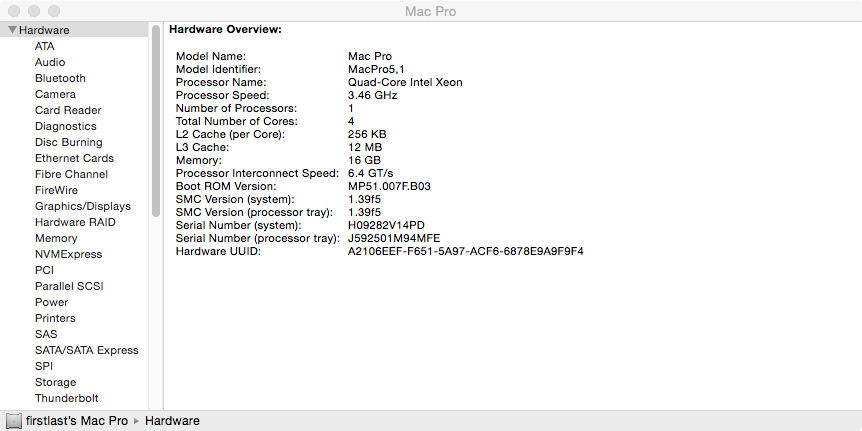Click the computer icon in path bar
Screen dimensions: 862x431
[x=14, y=421]
